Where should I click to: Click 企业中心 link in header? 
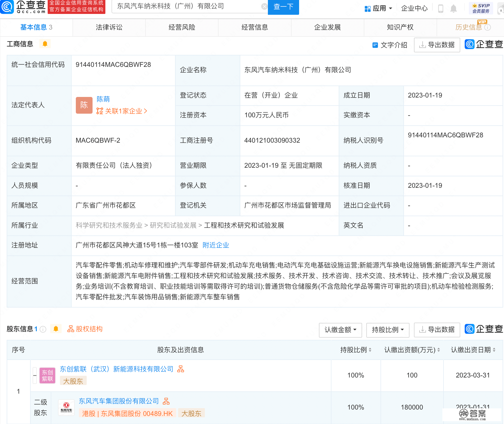click(414, 8)
